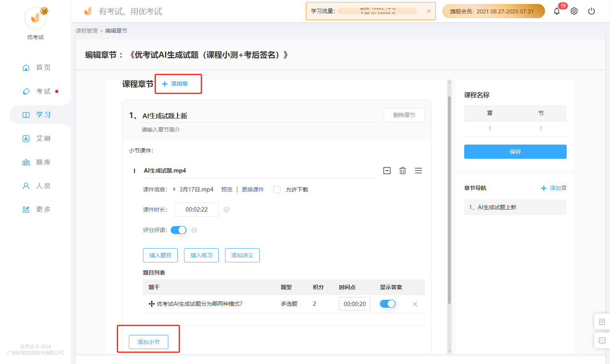Click 请输入章节简介 field
Image resolution: width=610 pixels, height=364 pixels.
[260, 130]
